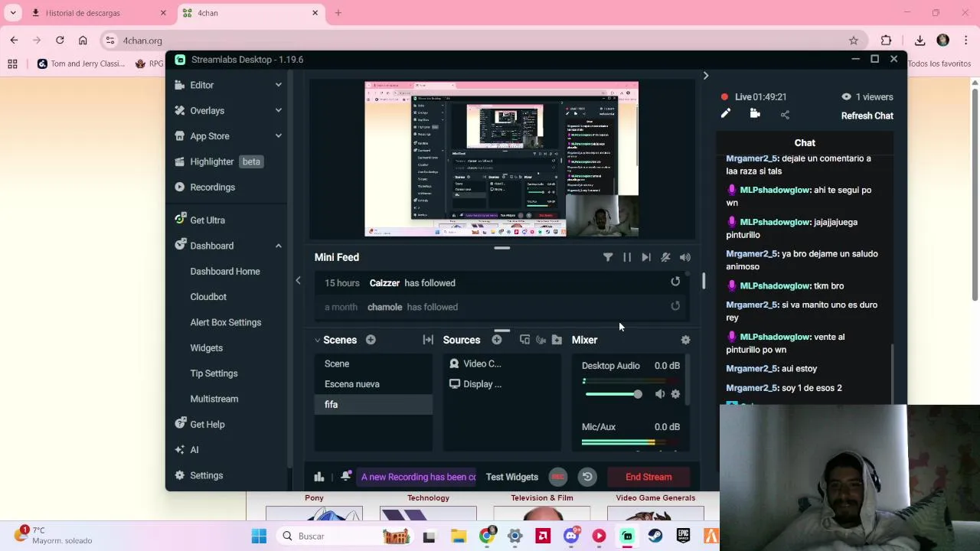Toggle the REC recording button
The image size is (980, 551).
[x=558, y=477]
